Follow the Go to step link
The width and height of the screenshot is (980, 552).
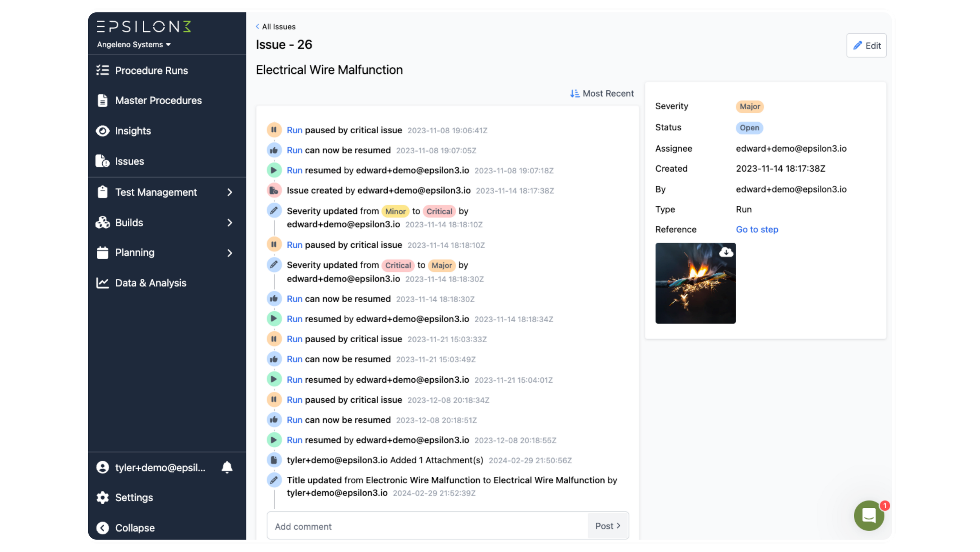(x=757, y=230)
